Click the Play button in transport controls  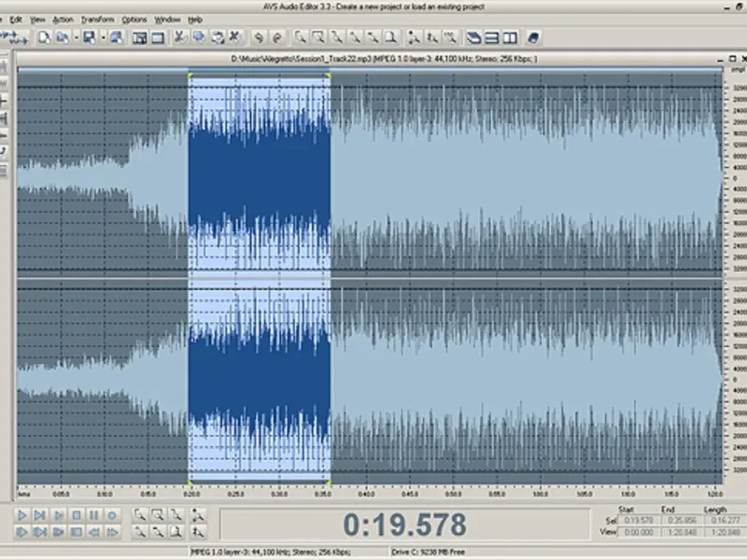(x=22, y=514)
